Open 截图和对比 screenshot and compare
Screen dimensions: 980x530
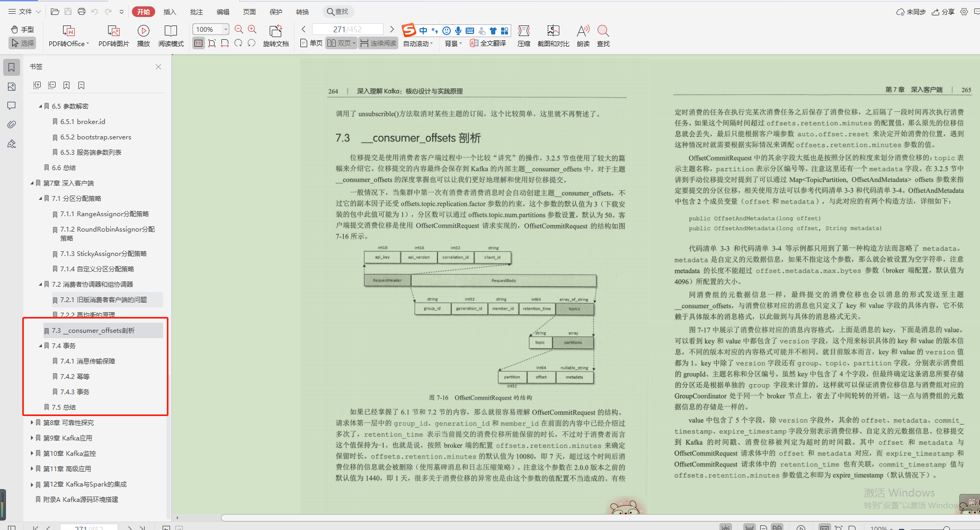554,36
